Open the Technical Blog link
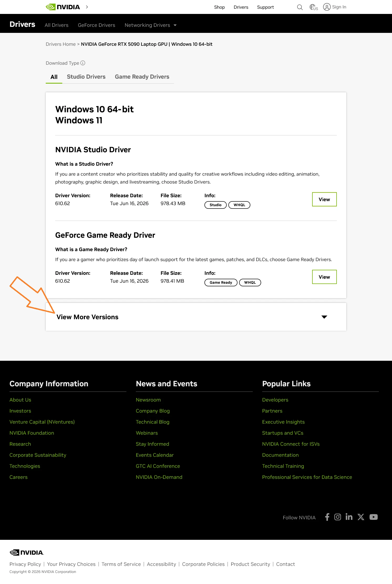The width and height of the screenshot is (392, 584). click(152, 422)
